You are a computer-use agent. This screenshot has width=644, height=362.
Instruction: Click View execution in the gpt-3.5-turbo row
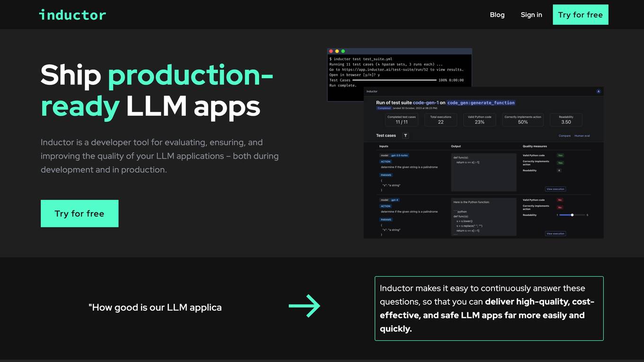tap(555, 189)
